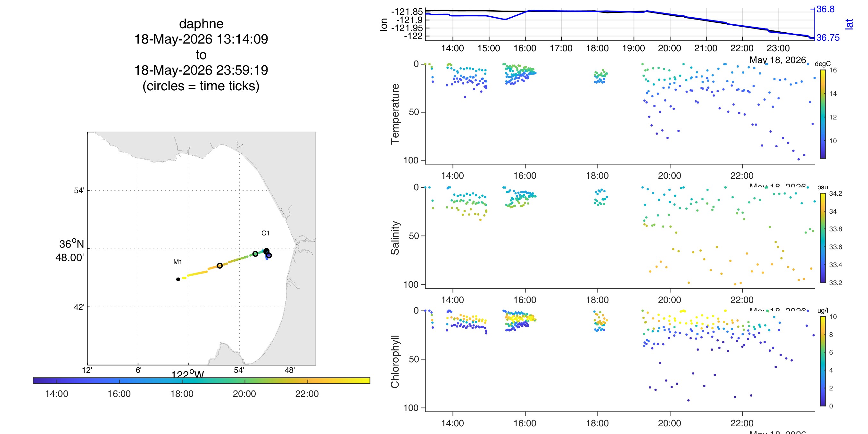Click the daphne title text

tap(201, 24)
